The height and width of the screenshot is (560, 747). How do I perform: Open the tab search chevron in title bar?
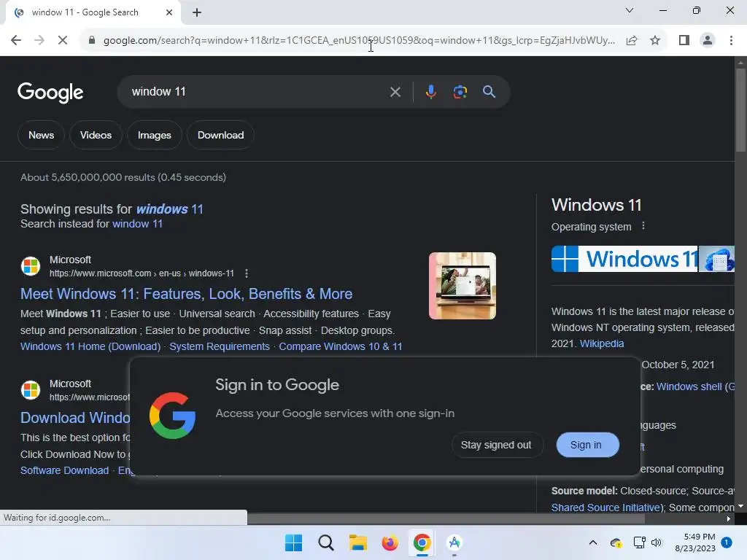point(630,10)
